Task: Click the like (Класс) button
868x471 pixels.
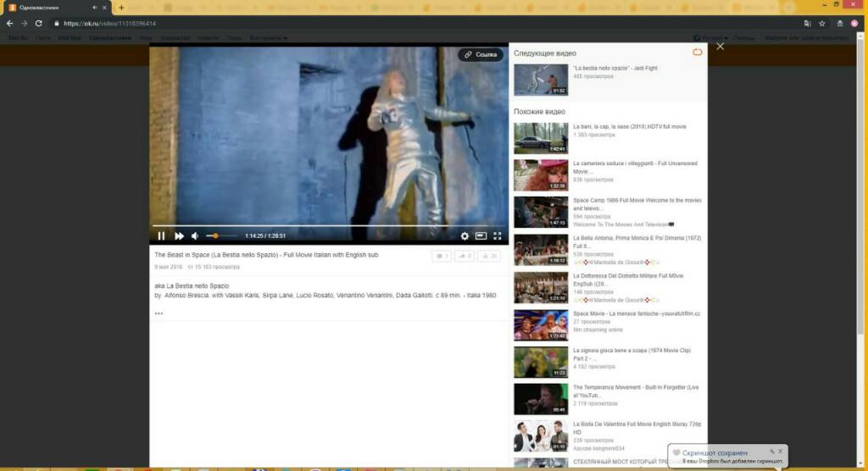Action: pos(489,256)
